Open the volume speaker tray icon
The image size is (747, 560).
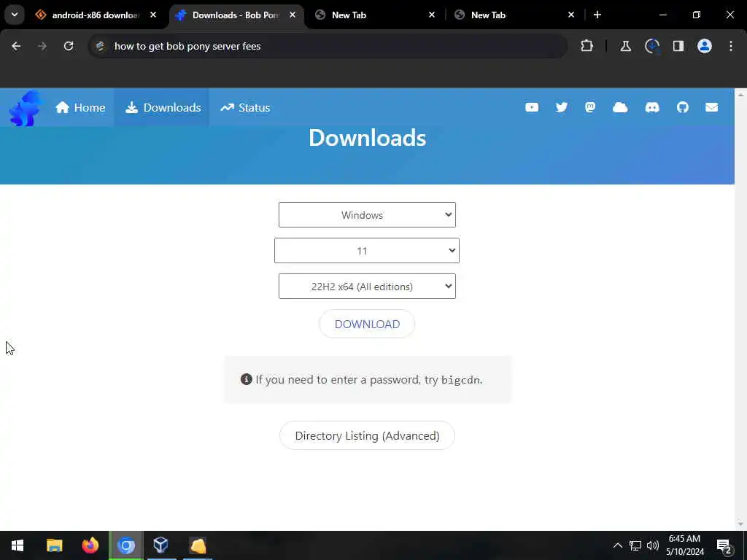(653, 545)
